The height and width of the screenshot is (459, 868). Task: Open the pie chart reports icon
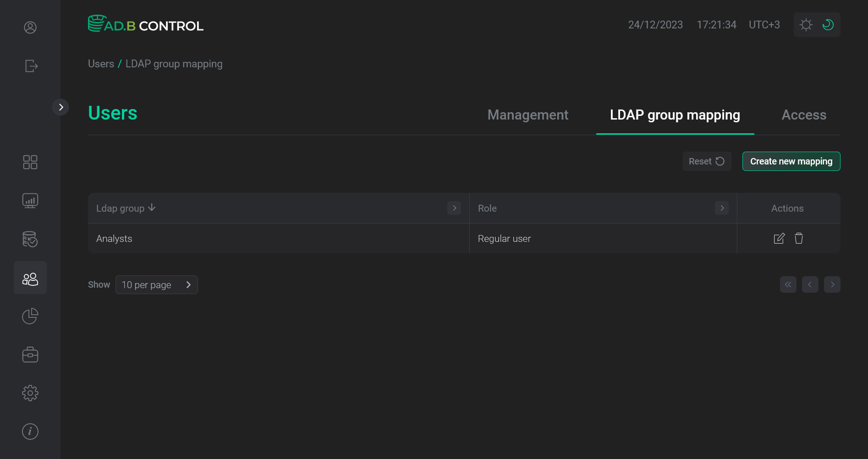pos(30,316)
